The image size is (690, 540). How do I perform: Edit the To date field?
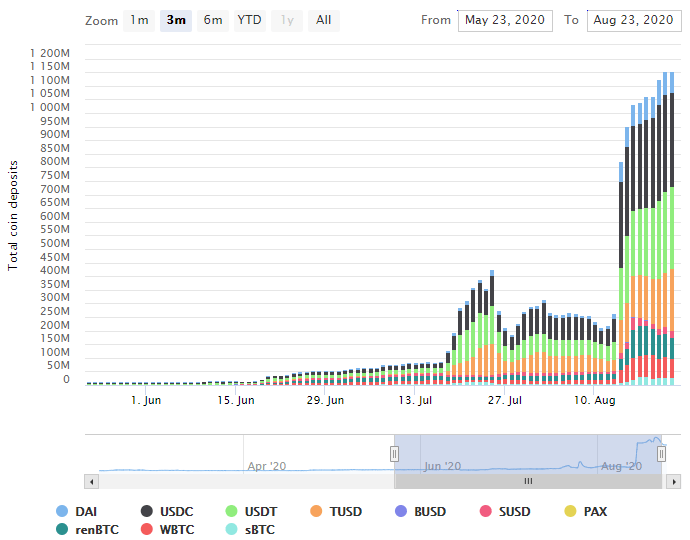coord(634,21)
